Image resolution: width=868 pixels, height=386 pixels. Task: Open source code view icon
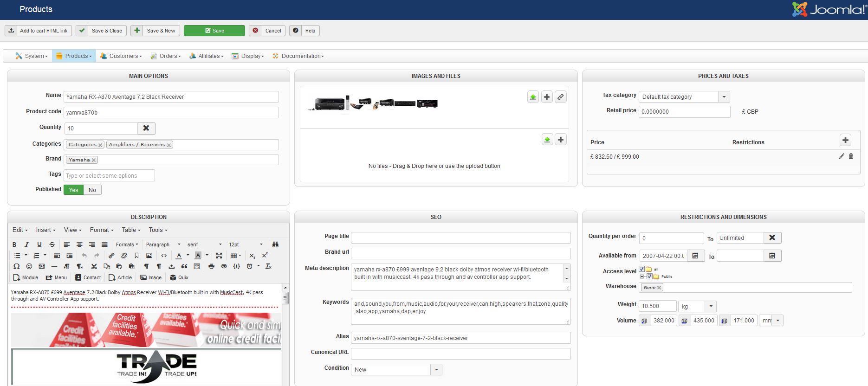pyautogui.click(x=164, y=256)
